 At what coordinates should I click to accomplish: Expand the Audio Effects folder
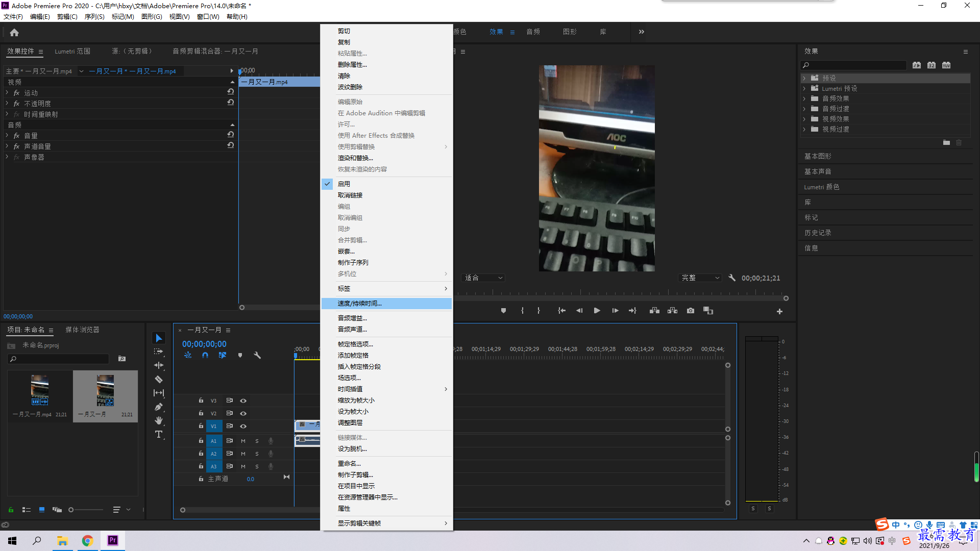click(804, 98)
